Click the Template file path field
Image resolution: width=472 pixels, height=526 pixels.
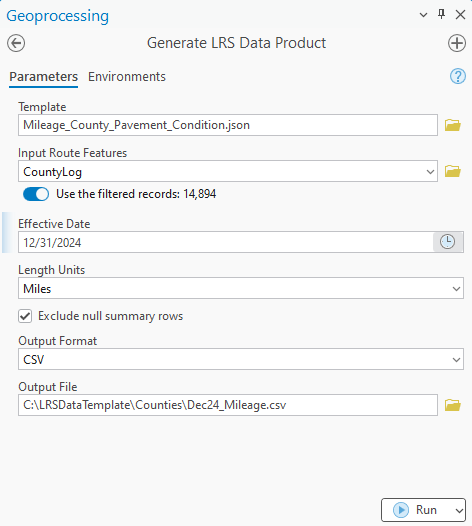228,125
